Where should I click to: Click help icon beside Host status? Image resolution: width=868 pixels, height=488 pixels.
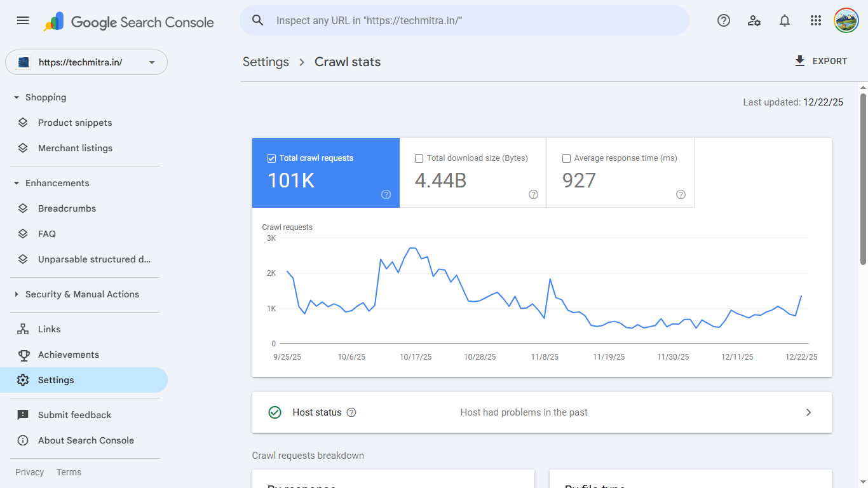(x=351, y=412)
